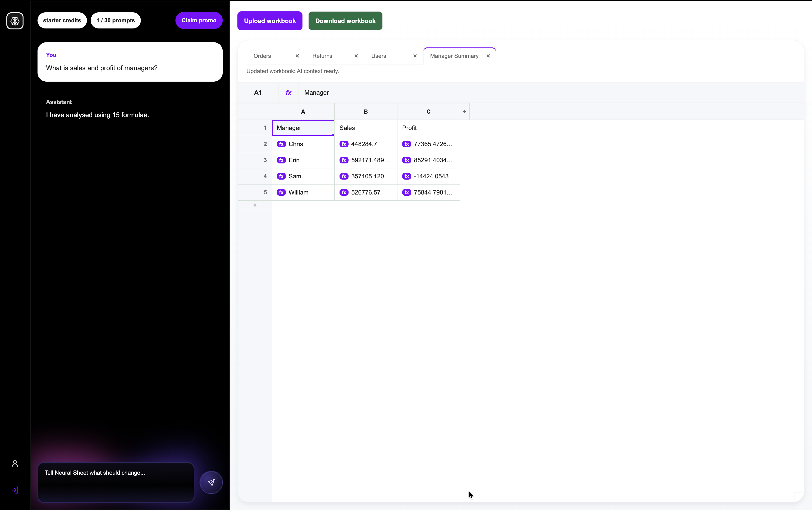
Task: Select the Sales header cell
Action: click(366, 128)
